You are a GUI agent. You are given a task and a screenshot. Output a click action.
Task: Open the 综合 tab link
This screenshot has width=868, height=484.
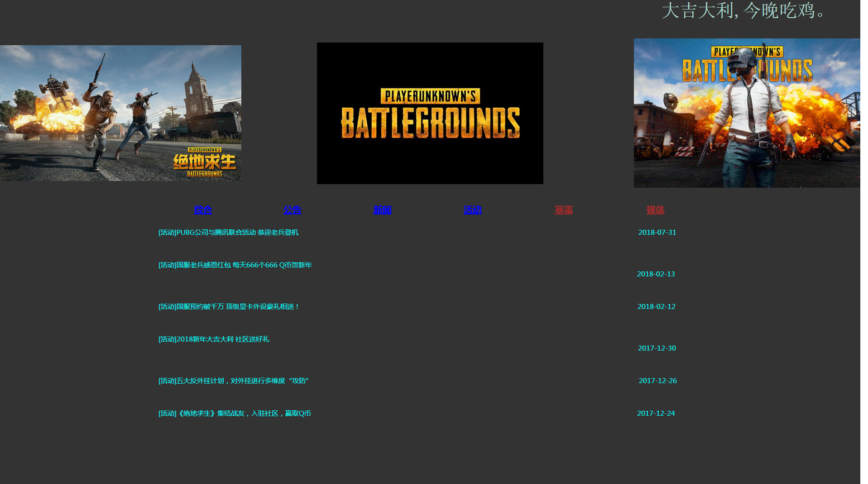(203, 210)
